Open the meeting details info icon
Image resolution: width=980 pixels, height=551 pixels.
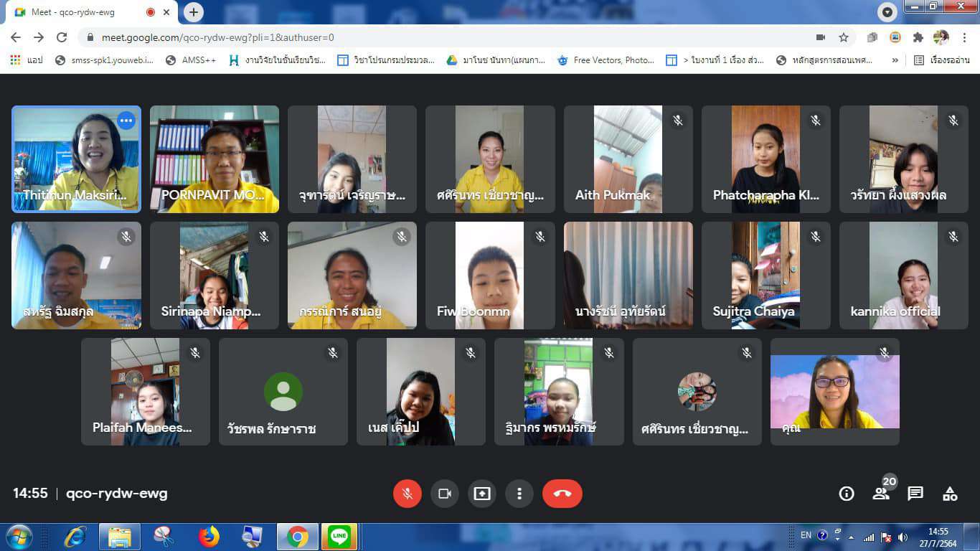coord(847,494)
